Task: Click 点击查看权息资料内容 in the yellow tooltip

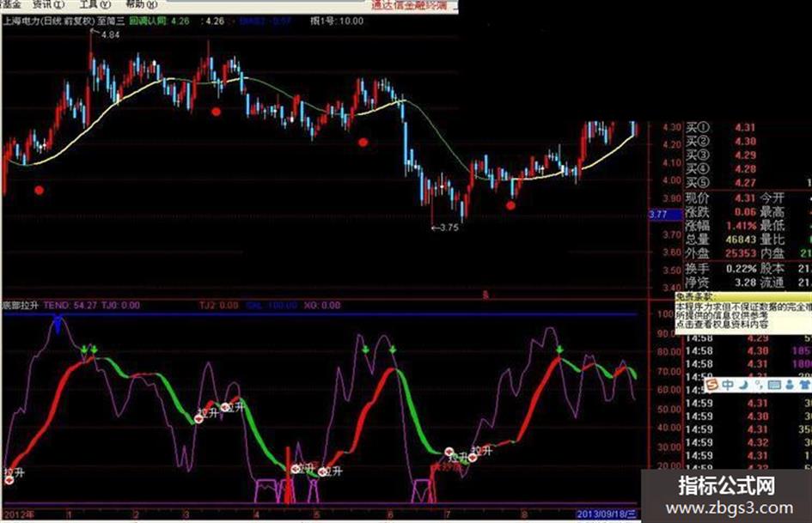Action: 722,325
